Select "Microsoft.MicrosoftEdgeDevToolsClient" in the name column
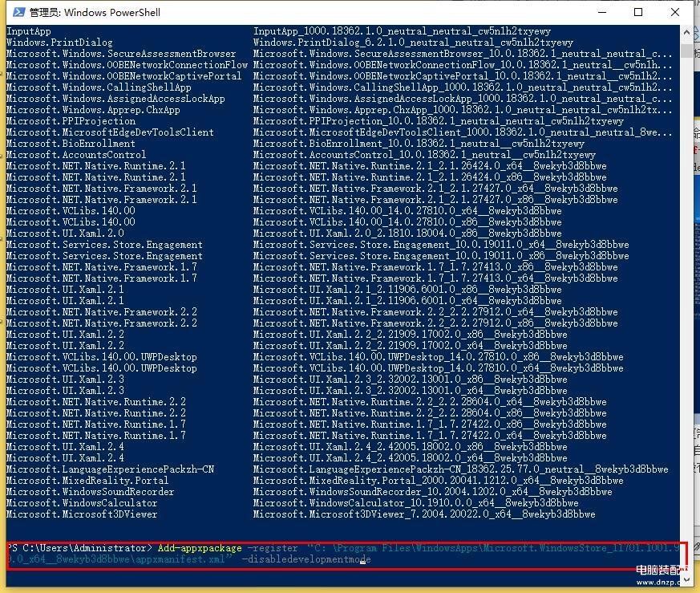The height and width of the screenshot is (593, 700). [x=110, y=132]
